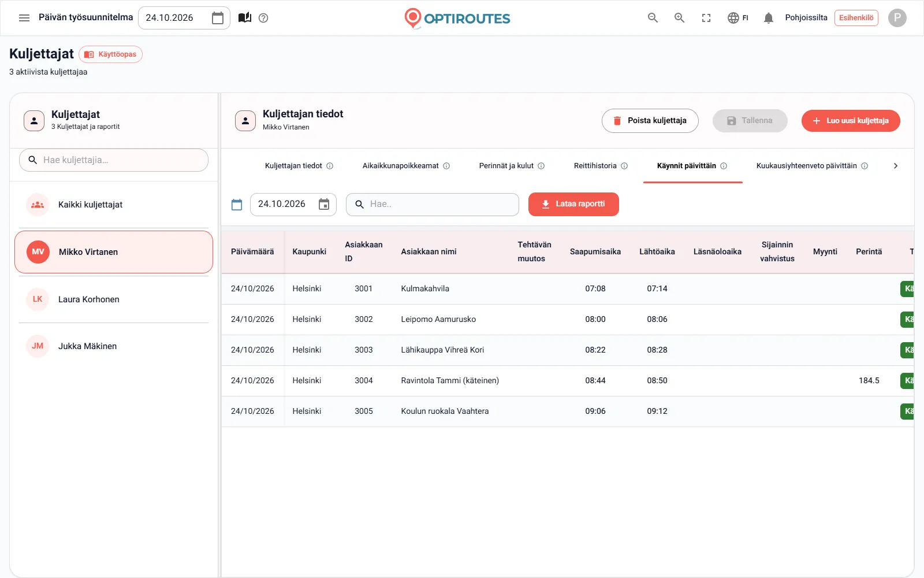Sort by Saapumisaika column header
924x578 pixels.
click(595, 252)
